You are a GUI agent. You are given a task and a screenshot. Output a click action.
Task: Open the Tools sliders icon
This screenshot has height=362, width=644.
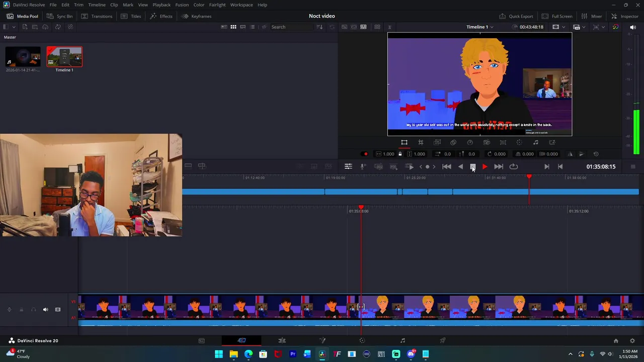[x=348, y=166]
